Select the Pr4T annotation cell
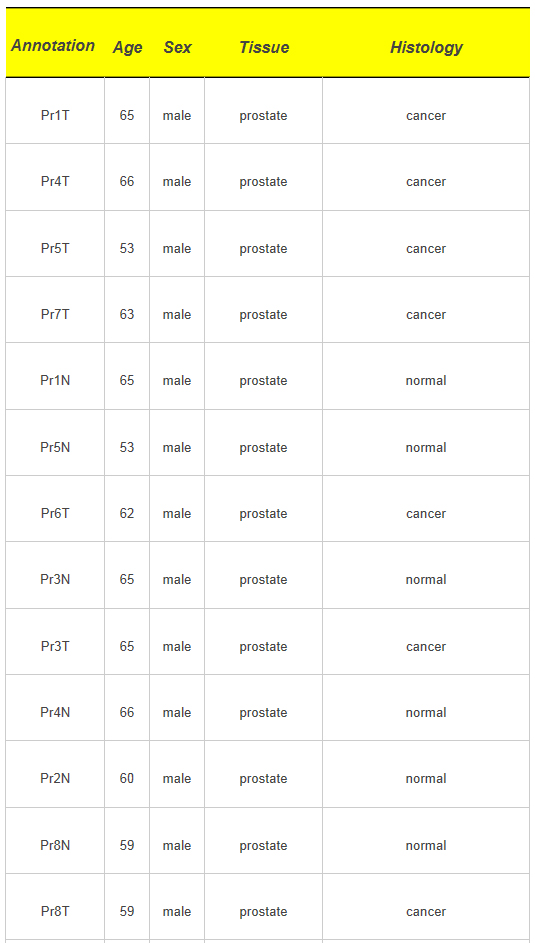 pos(55,177)
